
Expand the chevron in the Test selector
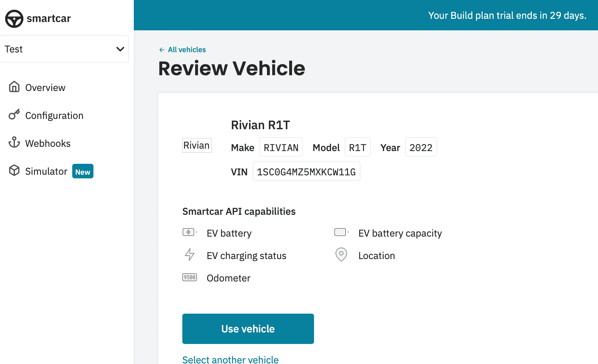[x=120, y=49]
